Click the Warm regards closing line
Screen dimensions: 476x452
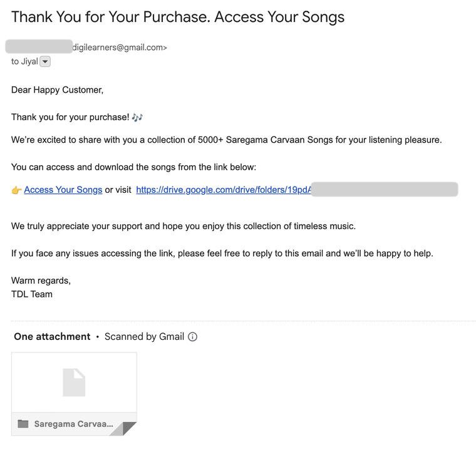pyautogui.click(x=41, y=280)
